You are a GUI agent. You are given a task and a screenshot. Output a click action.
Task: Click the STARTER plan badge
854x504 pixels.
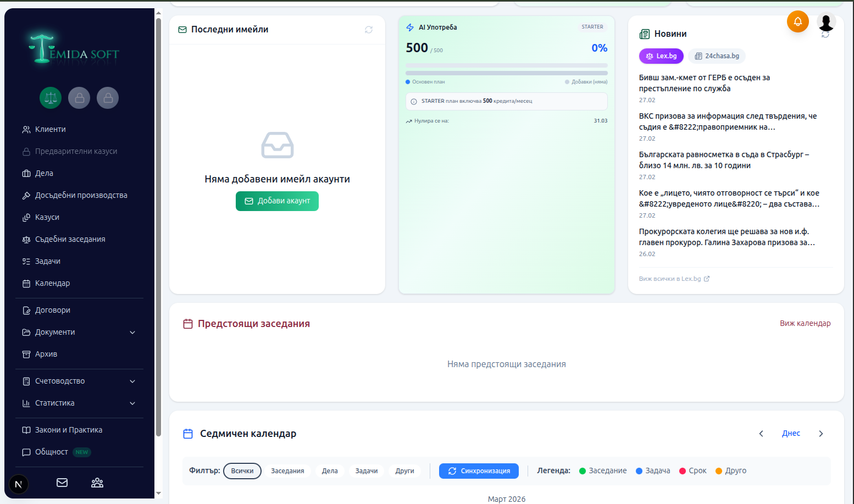point(592,27)
